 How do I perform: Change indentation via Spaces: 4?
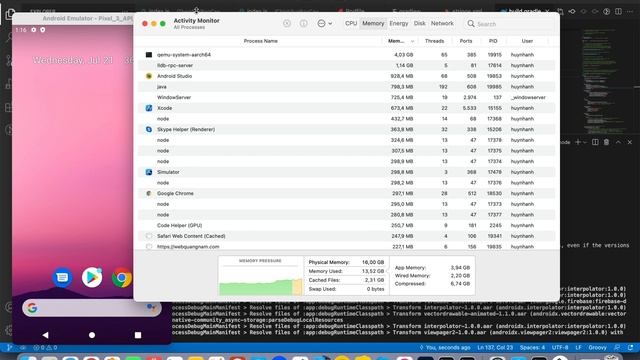point(532,348)
